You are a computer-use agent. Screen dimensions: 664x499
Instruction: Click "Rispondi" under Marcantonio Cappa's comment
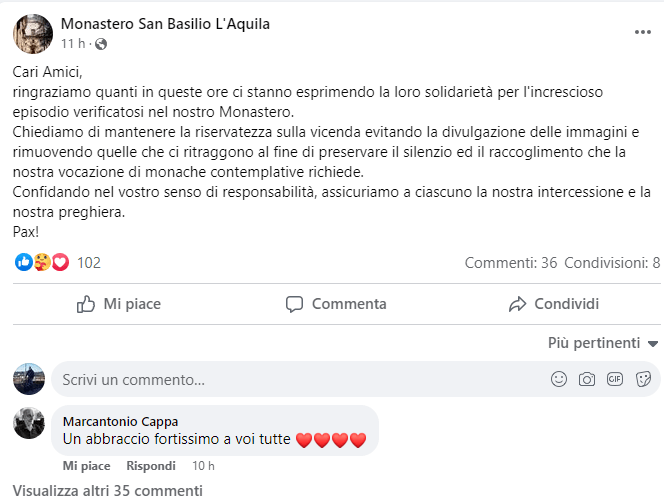pos(151,466)
